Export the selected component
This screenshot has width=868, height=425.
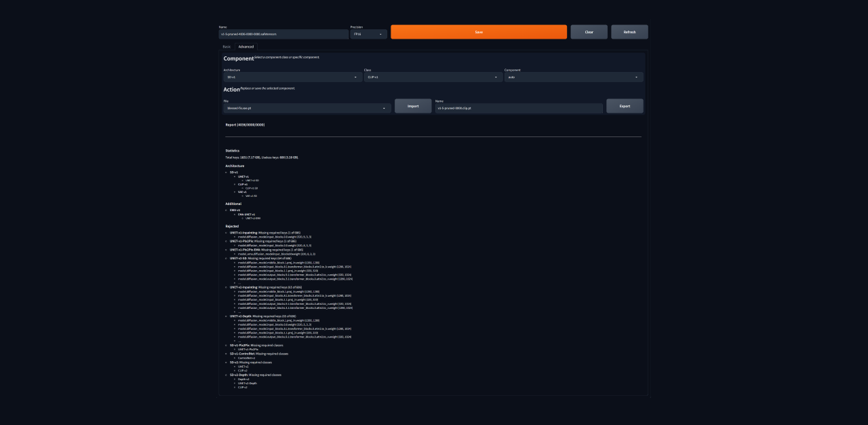tap(625, 106)
